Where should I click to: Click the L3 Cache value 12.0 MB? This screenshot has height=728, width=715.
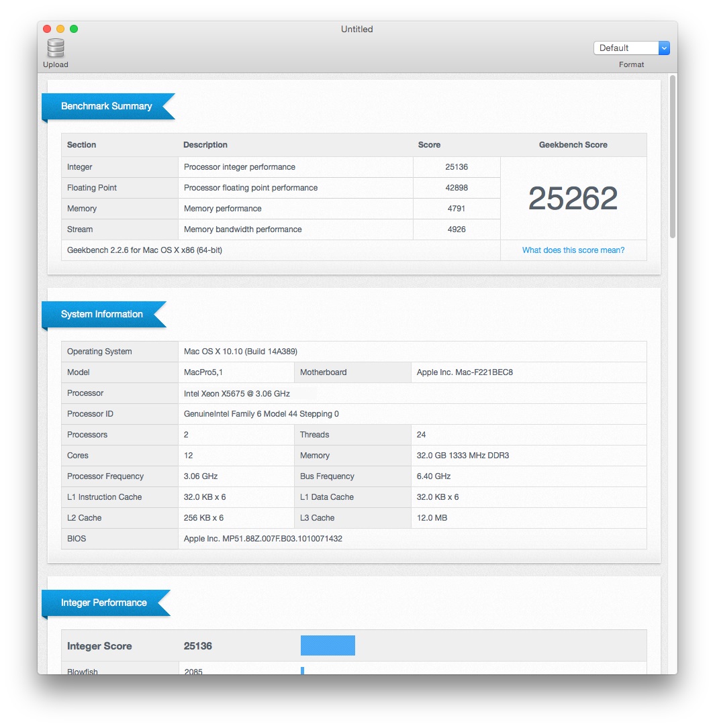[x=432, y=518]
